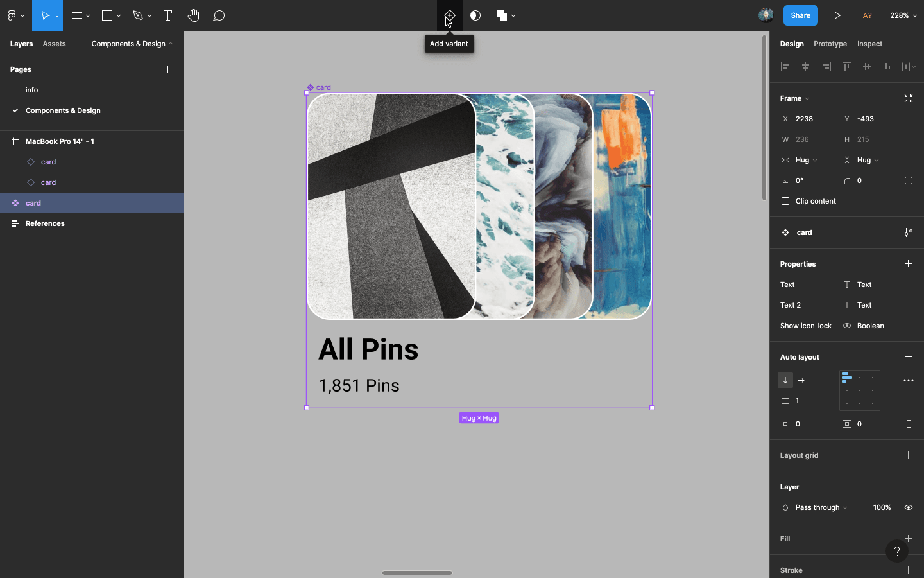Click align horizontal centers icon

pyautogui.click(x=805, y=66)
